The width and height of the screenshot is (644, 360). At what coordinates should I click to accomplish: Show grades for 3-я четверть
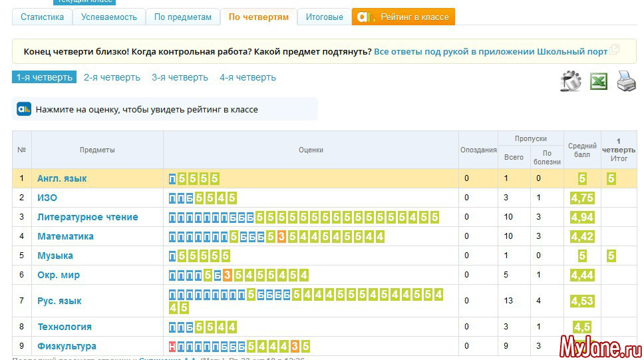click(x=180, y=77)
